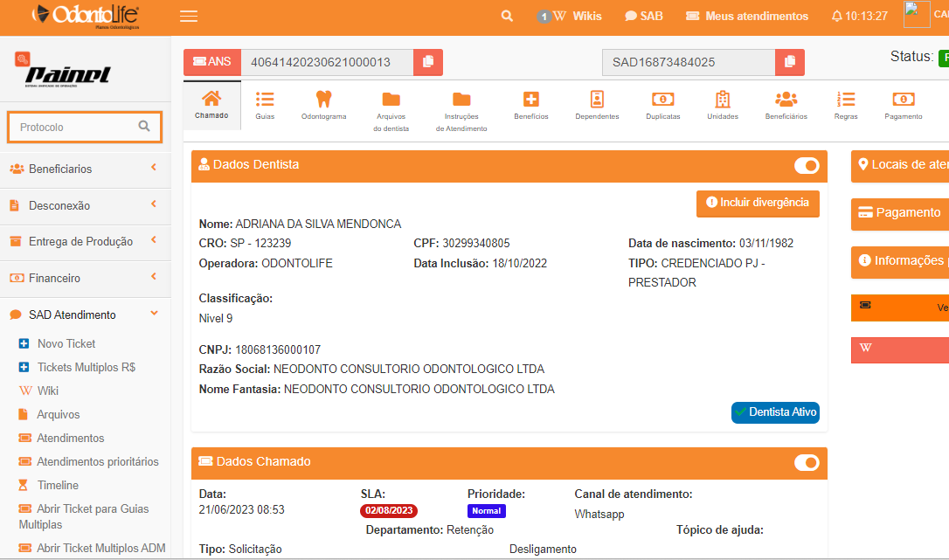Click the OdontoLife logo
The height and width of the screenshot is (560, 949).
(86, 16)
